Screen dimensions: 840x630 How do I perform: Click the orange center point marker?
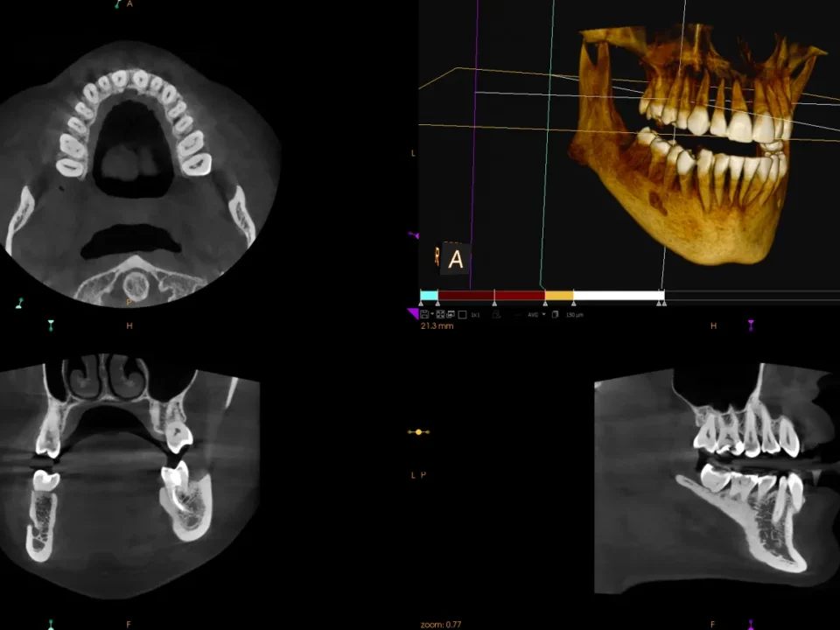click(x=419, y=431)
